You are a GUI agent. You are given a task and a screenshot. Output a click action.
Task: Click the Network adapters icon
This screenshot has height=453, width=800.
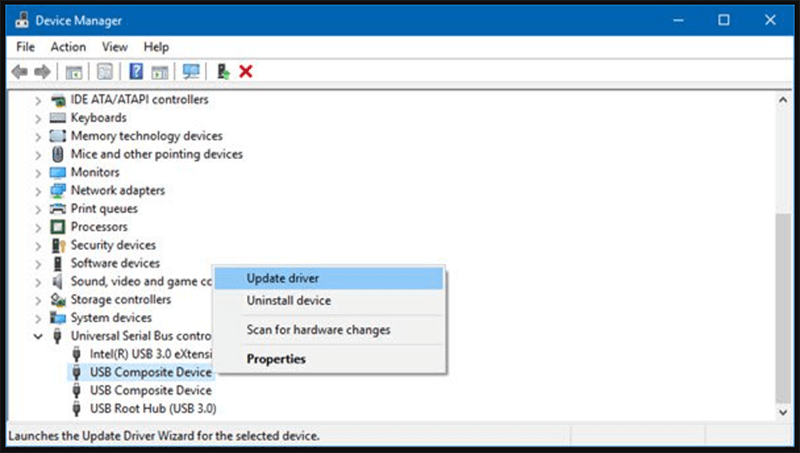pyautogui.click(x=58, y=191)
